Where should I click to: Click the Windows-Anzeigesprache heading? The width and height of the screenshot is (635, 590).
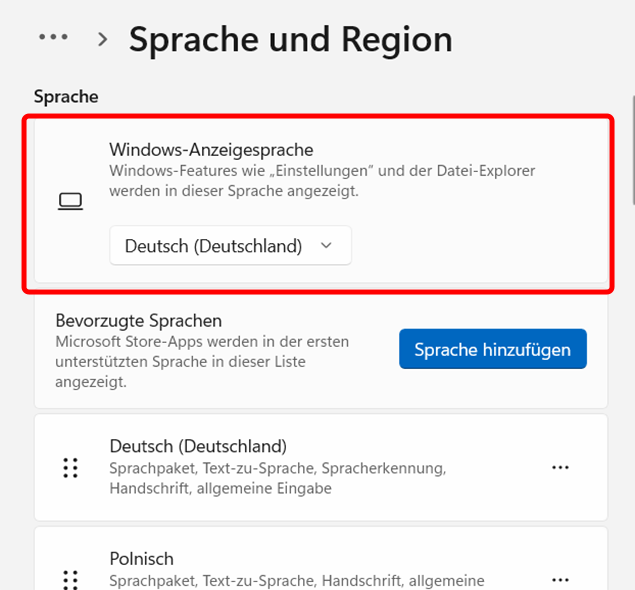(x=211, y=150)
